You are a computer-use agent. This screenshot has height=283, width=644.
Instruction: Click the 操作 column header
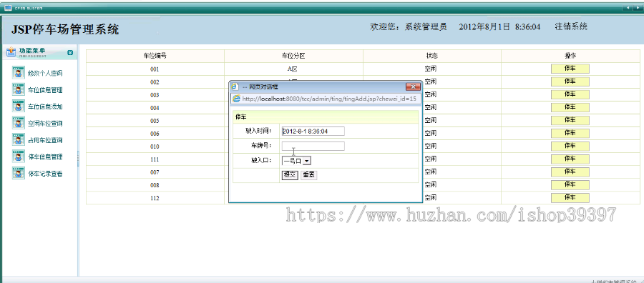pos(570,56)
